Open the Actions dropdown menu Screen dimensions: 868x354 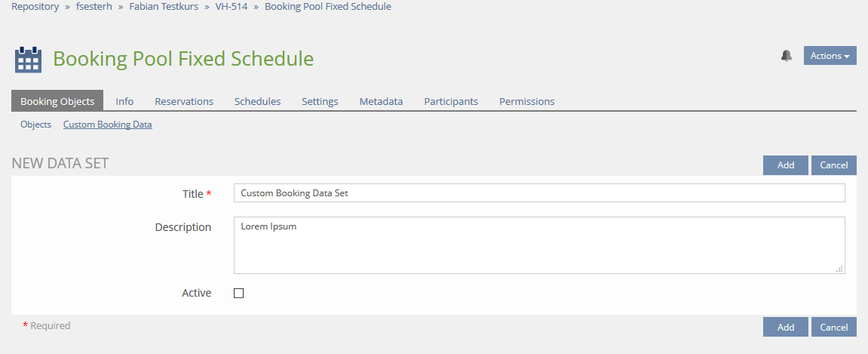coord(830,55)
